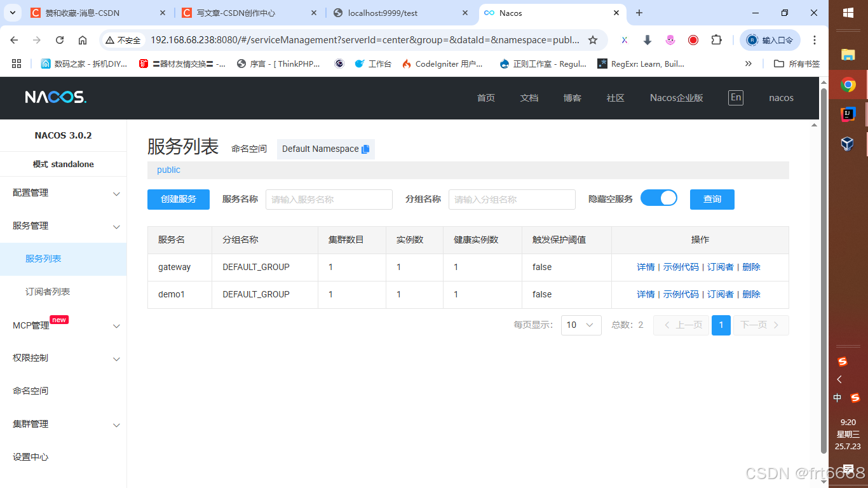Image resolution: width=868 pixels, height=488 pixels.
Task: Open IntelliJ IDEA in taskbar
Action: coord(848,114)
